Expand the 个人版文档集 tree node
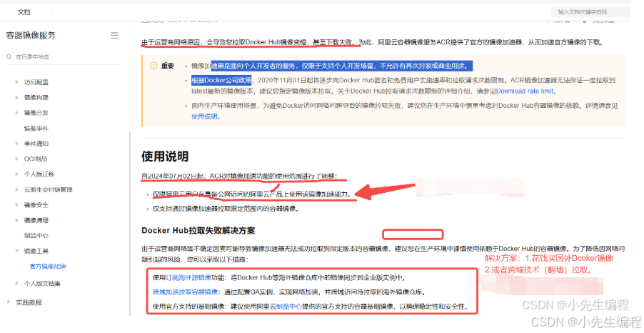The image size is (644, 333). [17, 283]
